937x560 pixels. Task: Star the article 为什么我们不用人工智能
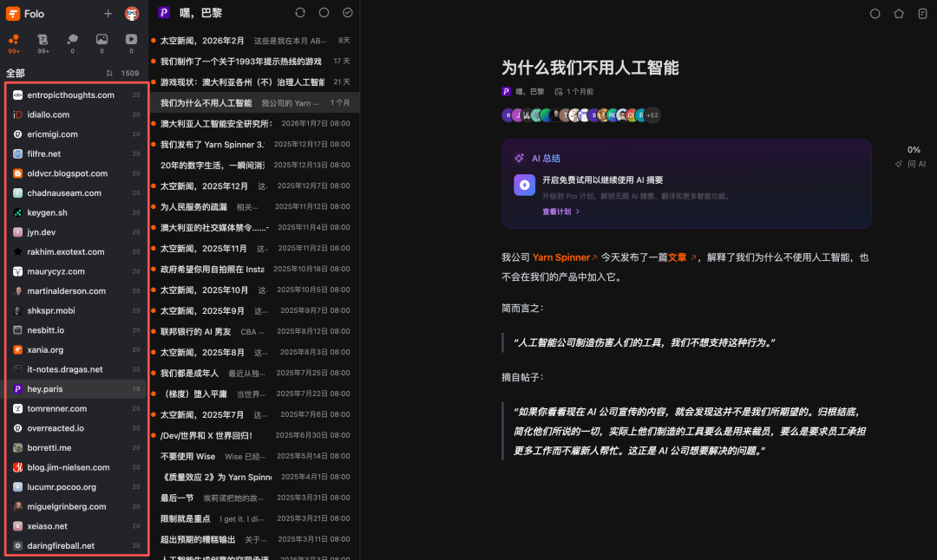[899, 13]
